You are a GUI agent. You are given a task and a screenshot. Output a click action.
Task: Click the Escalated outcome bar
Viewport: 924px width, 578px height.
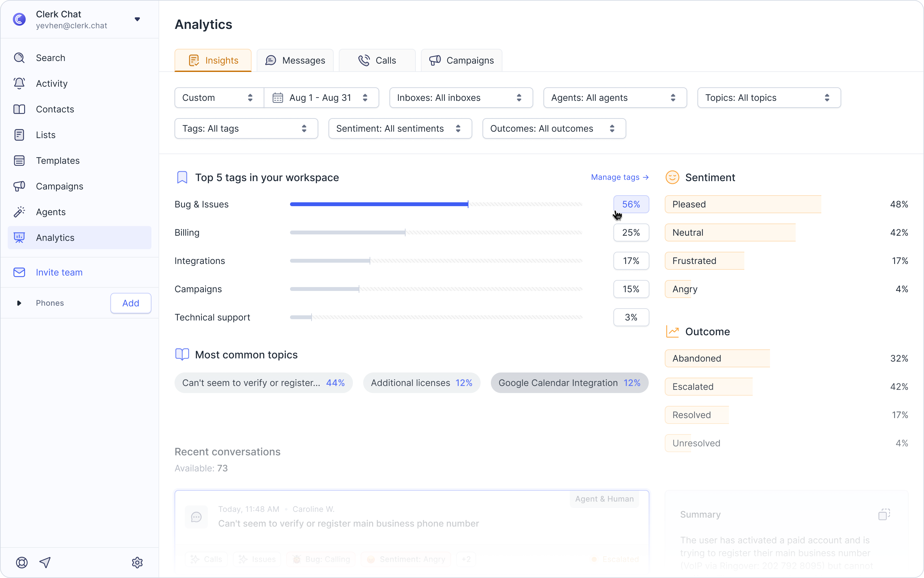[x=709, y=387]
